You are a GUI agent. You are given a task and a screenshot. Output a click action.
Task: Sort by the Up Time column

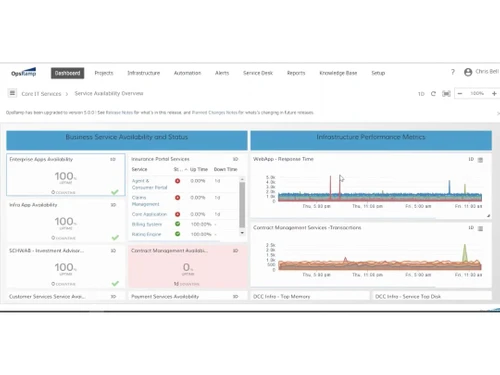tap(199, 169)
